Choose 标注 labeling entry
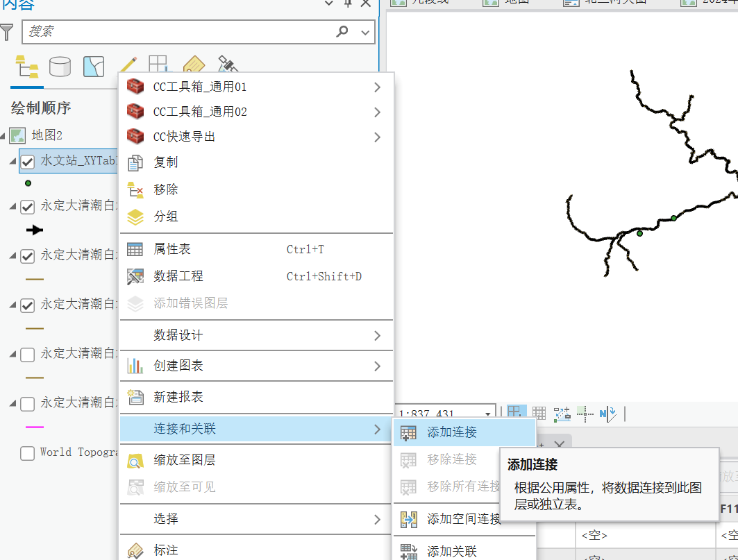 (x=256, y=550)
